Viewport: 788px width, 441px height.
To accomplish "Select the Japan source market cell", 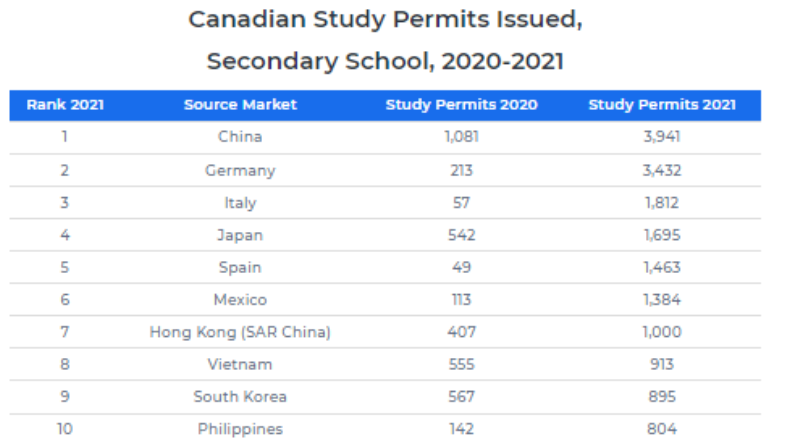I will tap(240, 235).
